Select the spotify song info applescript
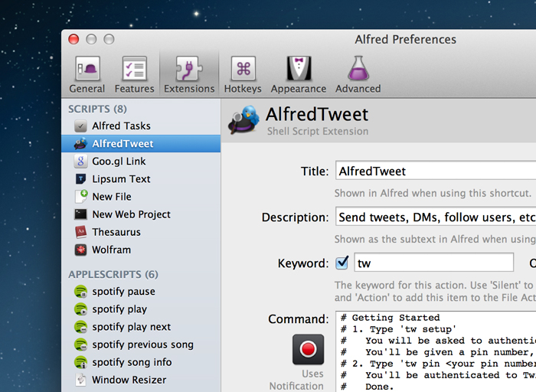The height and width of the screenshot is (392, 536). tap(141, 362)
